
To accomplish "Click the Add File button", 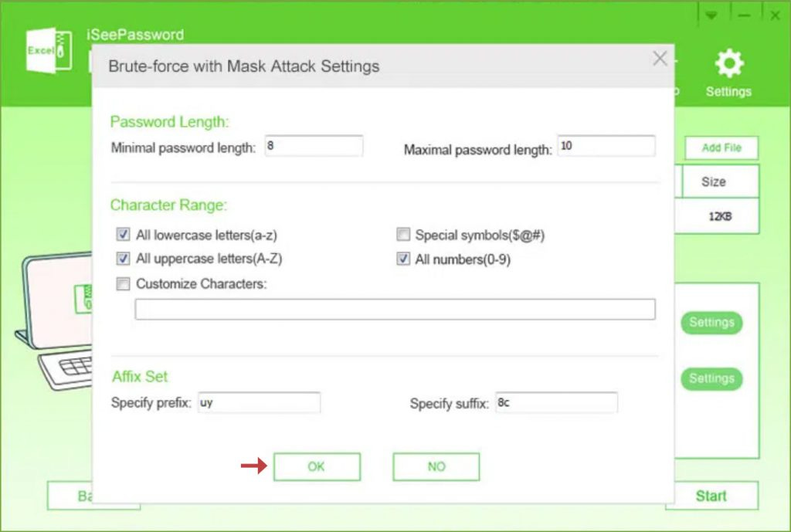I will click(720, 147).
